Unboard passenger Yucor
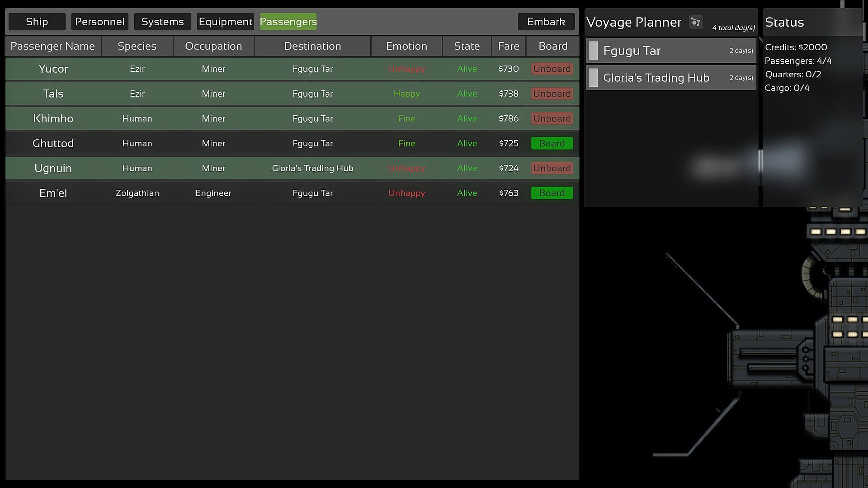 coord(552,69)
